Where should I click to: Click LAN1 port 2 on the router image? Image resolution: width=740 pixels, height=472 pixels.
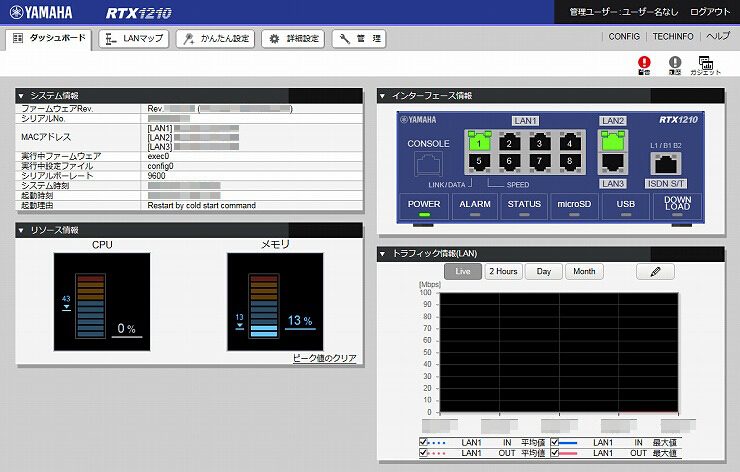(x=509, y=142)
